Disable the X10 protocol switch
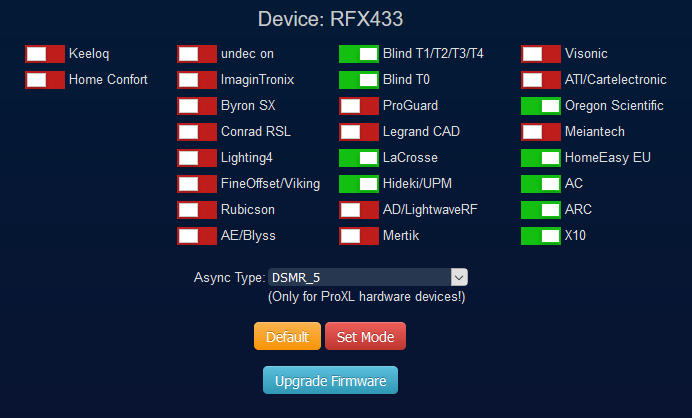 point(541,236)
